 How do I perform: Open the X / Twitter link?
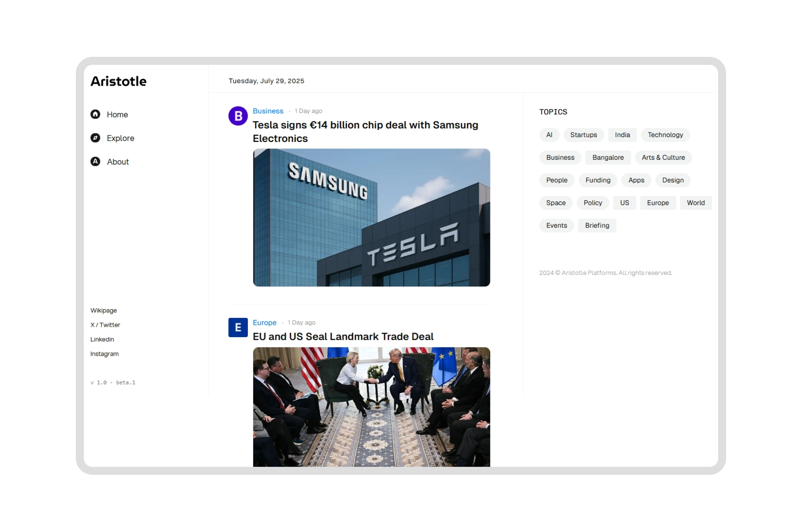(105, 325)
